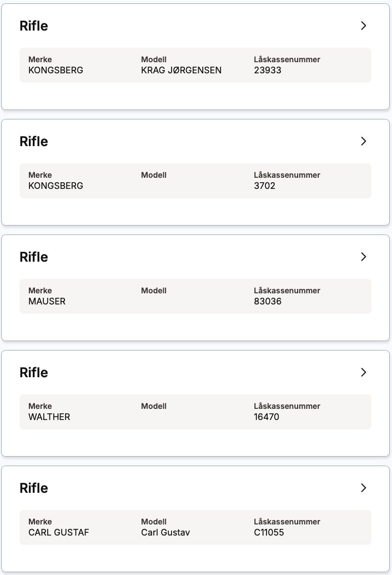Click the chevron on the Mauser rifle card
The height and width of the screenshot is (575, 392).
pos(363,257)
